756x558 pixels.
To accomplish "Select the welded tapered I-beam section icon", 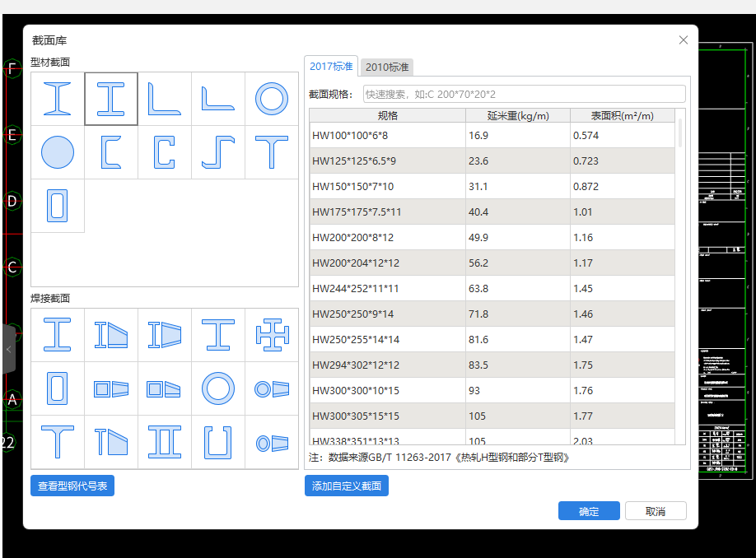I will pos(111,334).
